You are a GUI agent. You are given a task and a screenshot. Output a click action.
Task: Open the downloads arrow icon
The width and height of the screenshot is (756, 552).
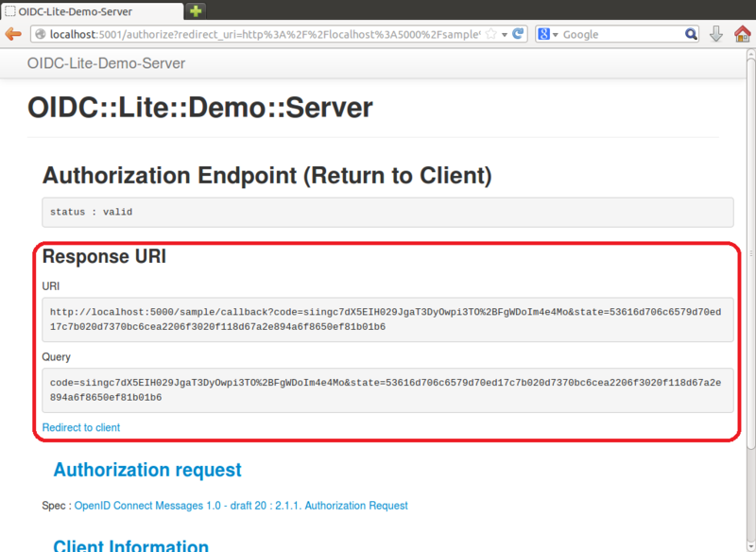716,34
